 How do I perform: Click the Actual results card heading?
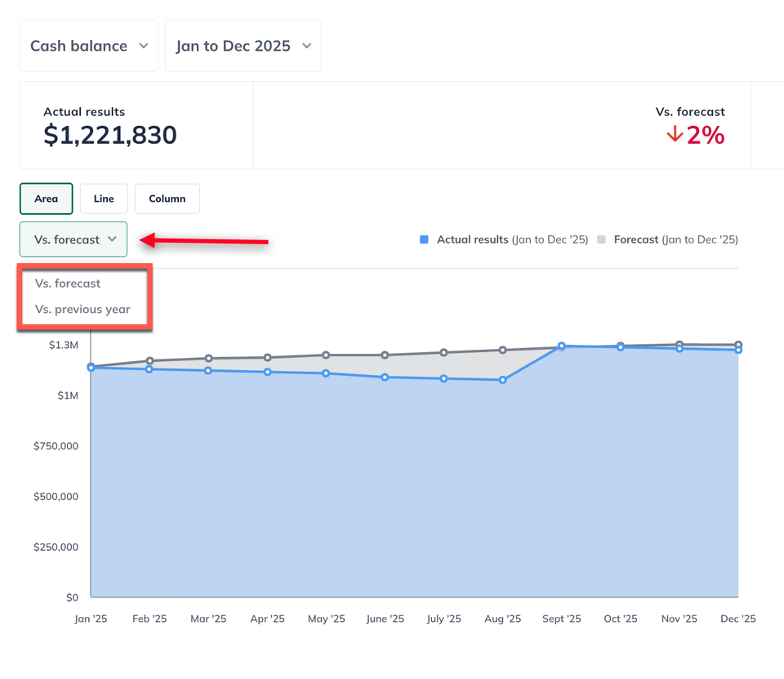click(x=84, y=112)
